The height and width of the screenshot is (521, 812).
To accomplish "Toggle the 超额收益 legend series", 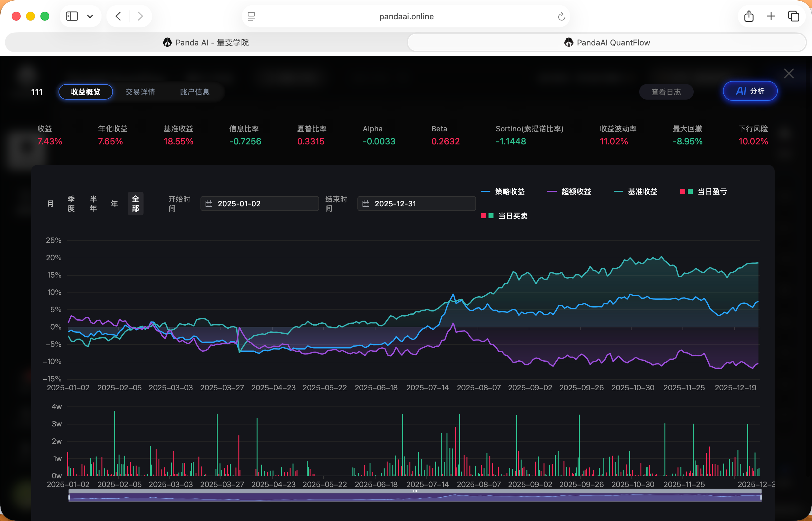I will tap(569, 191).
